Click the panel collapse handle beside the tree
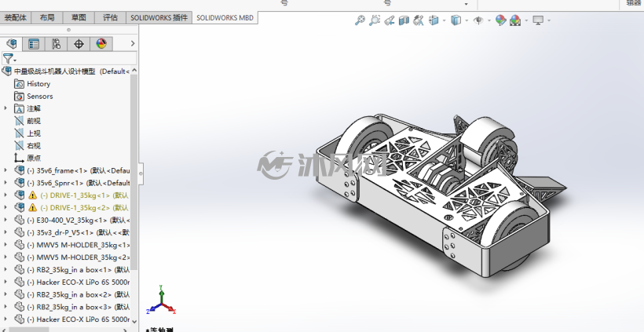 (141, 173)
